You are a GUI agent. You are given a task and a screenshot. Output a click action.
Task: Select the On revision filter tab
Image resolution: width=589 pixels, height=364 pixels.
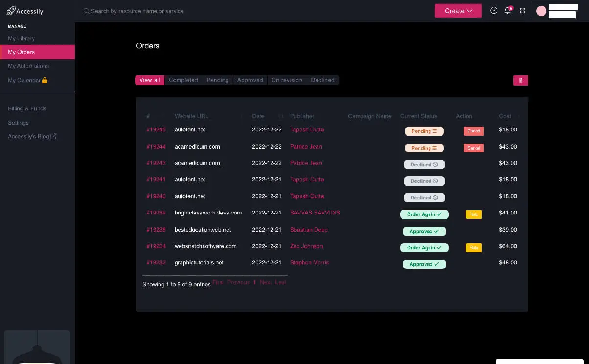[x=287, y=80]
